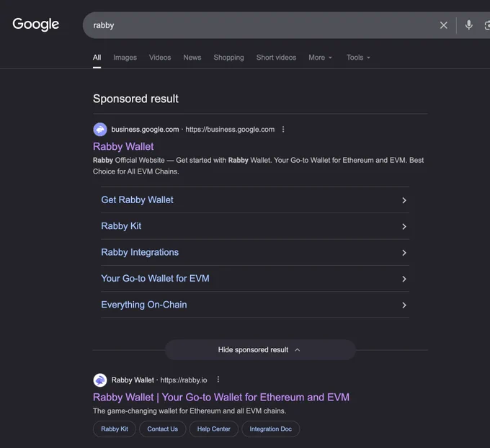Click chevron on Your Go-to Wallet row
The image size is (490, 448).
[404, 279]
